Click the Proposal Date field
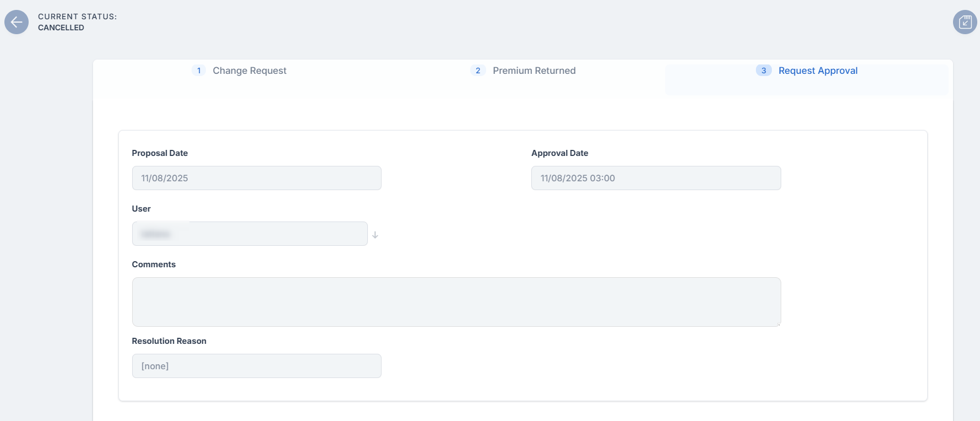The image size is (980, 421). pyautogui.click(x=257, y=178)
